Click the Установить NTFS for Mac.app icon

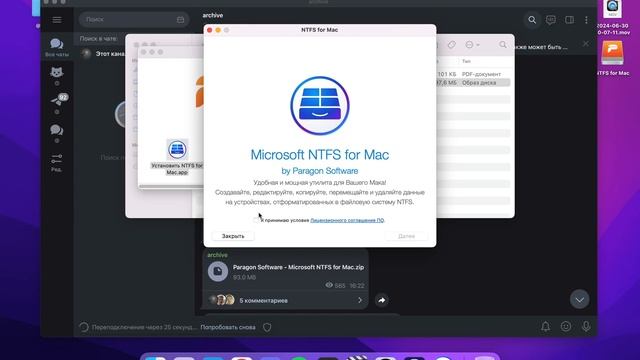click(x=177, y=149)
